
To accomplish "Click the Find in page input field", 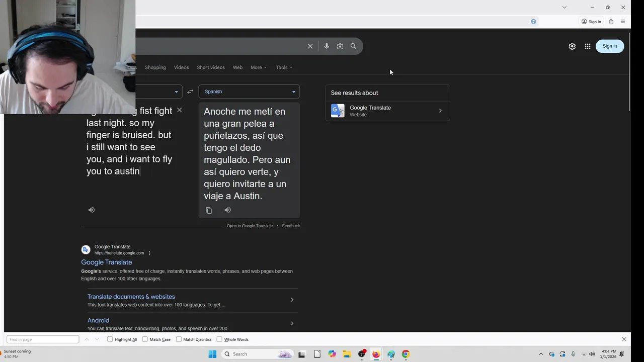I will [x=43, y=339].
